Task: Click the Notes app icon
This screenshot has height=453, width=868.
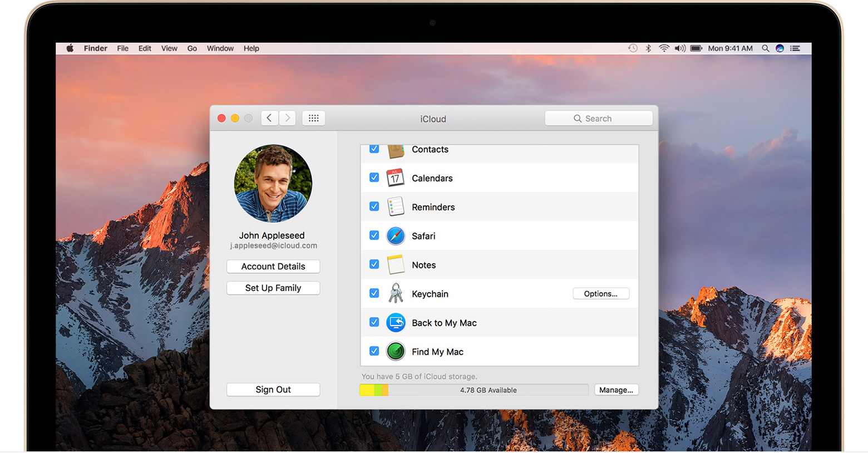Action: pyautogui.click(x=396, y=265)
